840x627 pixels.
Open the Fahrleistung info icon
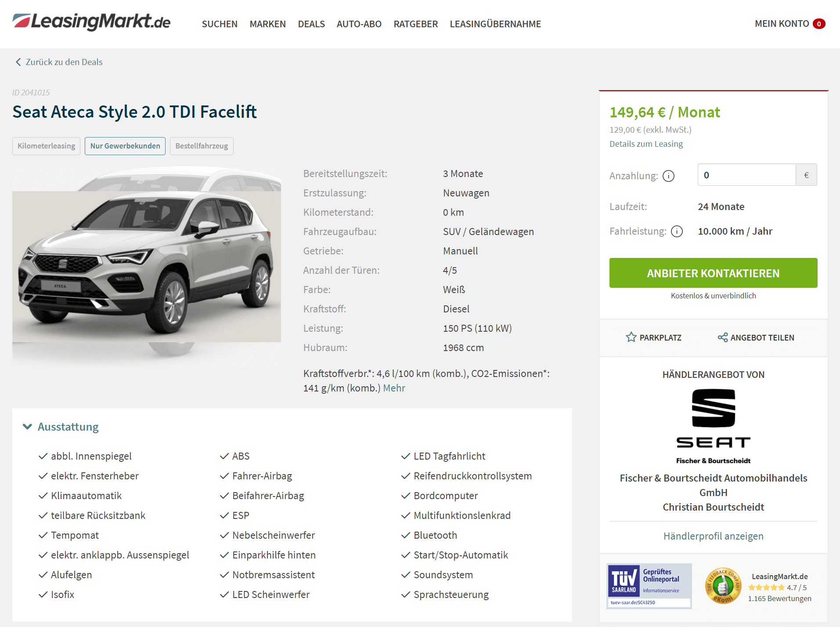(677, 231)
